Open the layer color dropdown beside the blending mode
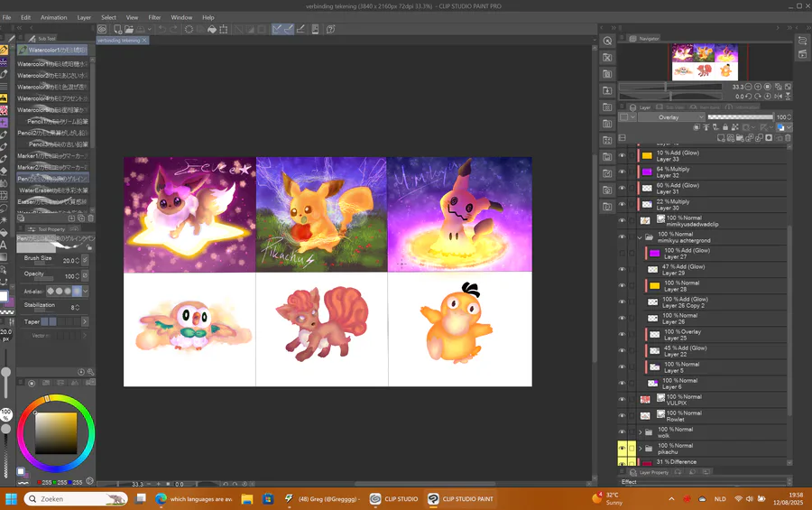Image resolution: width=812 pixels, height=510 pixels. click(627, 117)
